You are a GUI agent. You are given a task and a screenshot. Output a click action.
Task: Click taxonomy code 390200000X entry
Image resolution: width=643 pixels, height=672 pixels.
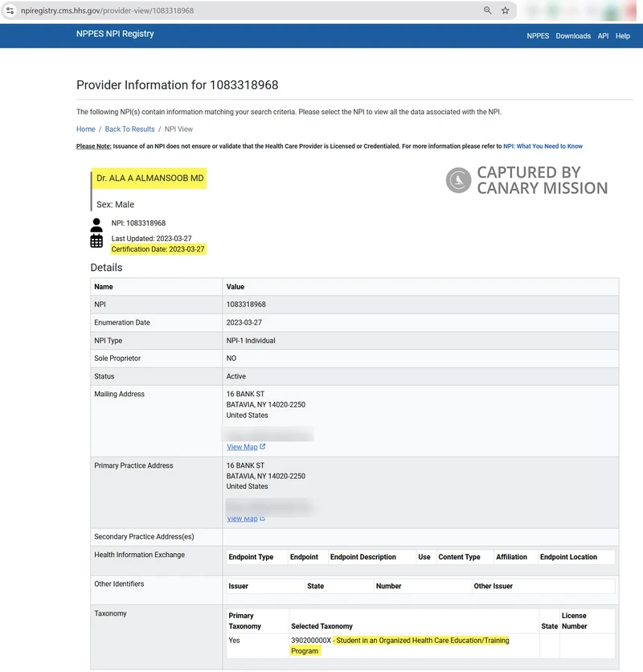(311, 641)
